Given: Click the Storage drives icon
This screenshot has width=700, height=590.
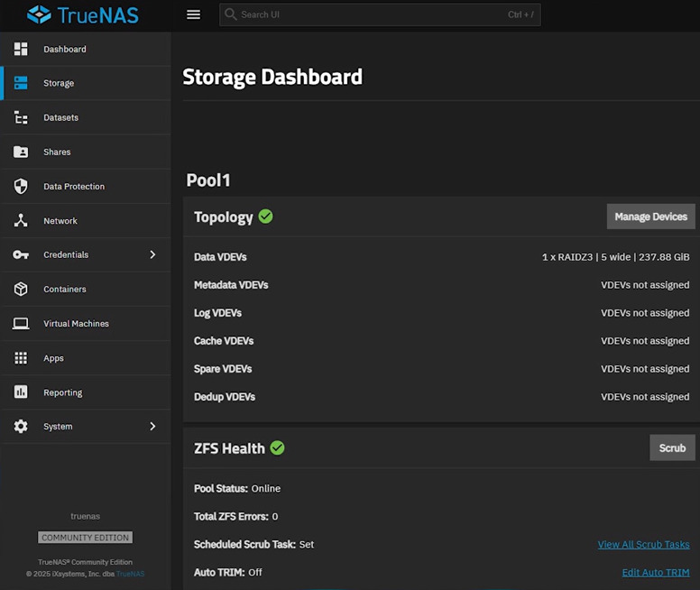Looking at the screenshot, I should 21,83.
